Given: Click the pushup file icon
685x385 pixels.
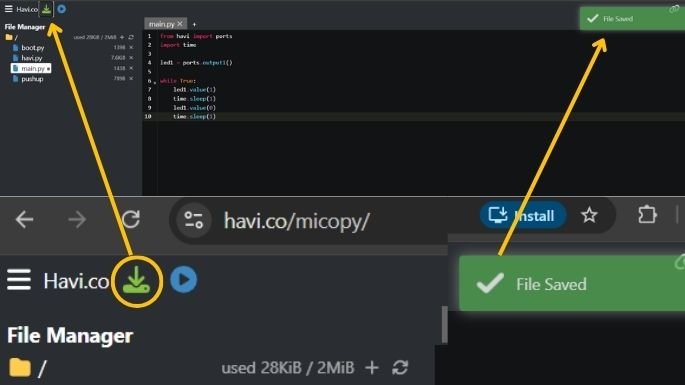Looking at the screenshot, I should pos(16,79).
